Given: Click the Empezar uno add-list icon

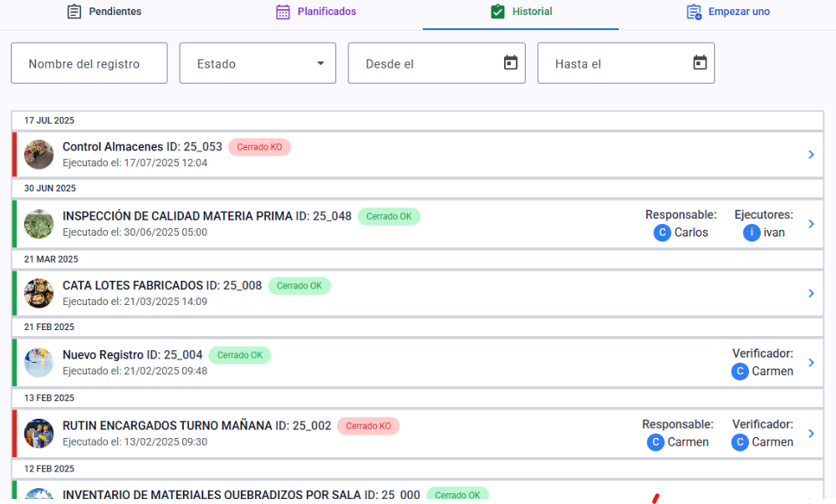Looking at the screenshot, I should click(x=694, y=12).
